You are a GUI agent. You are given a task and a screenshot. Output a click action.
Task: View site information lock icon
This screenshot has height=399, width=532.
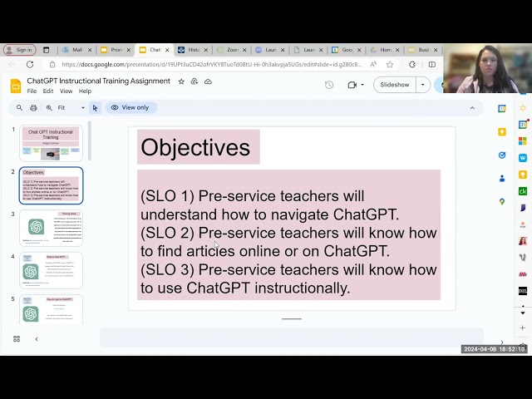click(x=52, y=65)
